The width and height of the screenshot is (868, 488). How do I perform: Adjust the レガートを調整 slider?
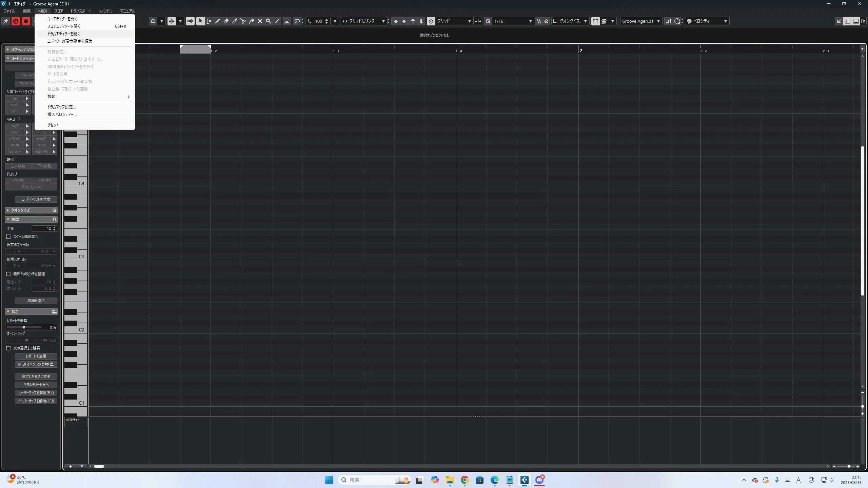tap(24, 327)
